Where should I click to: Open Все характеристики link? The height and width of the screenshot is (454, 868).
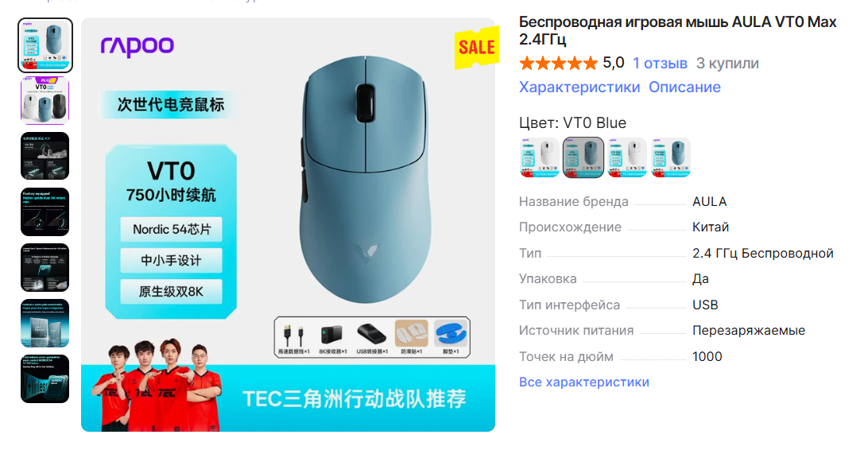[584, 382]
